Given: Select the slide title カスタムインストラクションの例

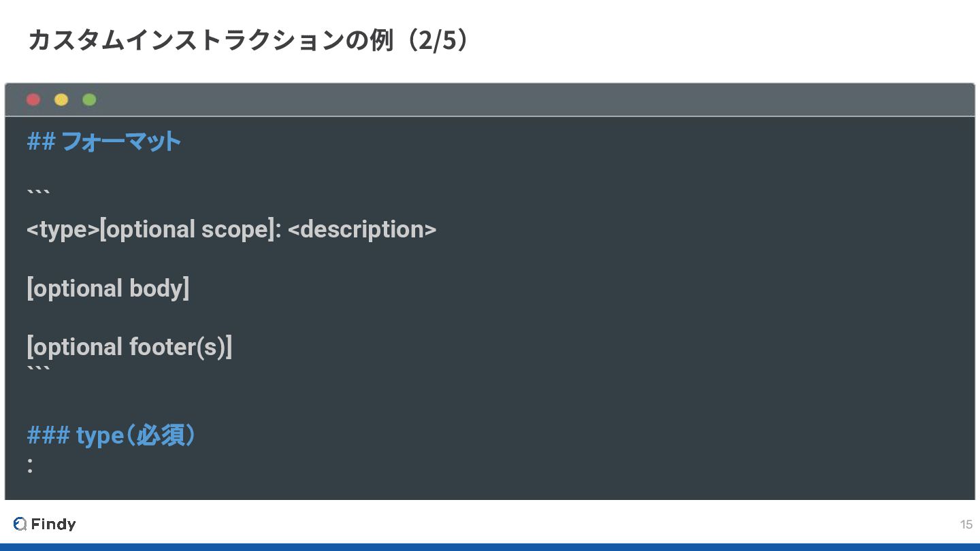Looking at the screenshot, I should click(x=210, y=40).
